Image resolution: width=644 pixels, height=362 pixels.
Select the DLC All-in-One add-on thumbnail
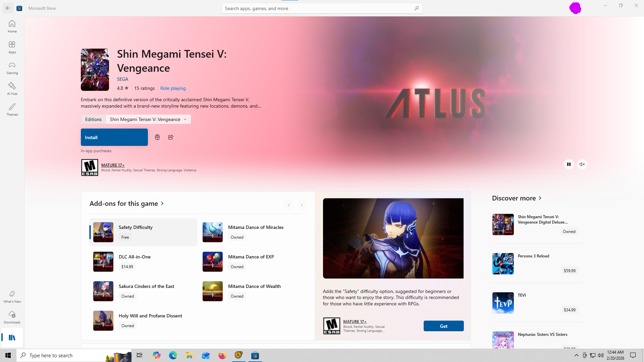[x=103, y=262]
